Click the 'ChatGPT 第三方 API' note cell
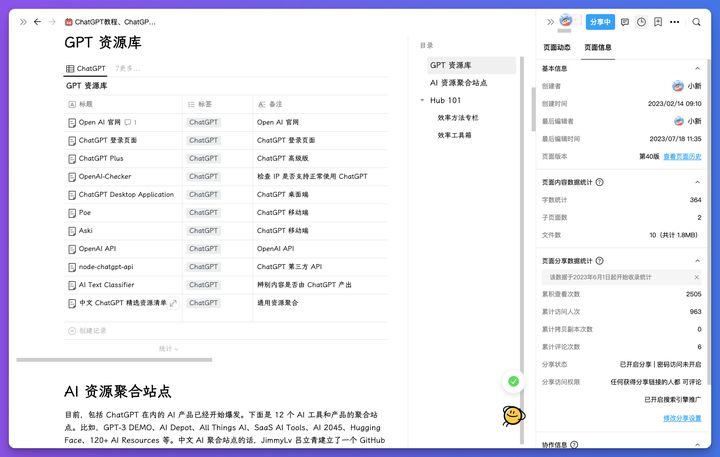This screenshot has width=720, height=457. (x=289, y=267)
